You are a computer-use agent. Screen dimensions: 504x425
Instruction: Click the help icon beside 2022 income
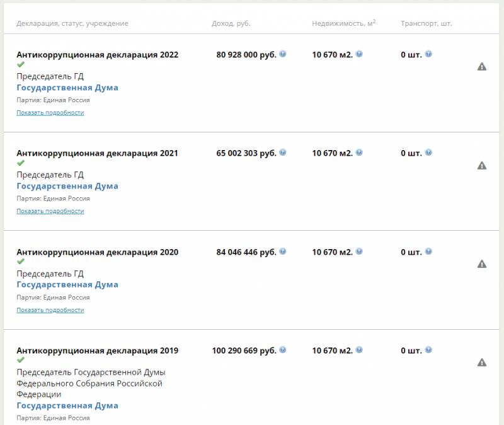pos(283,54)
